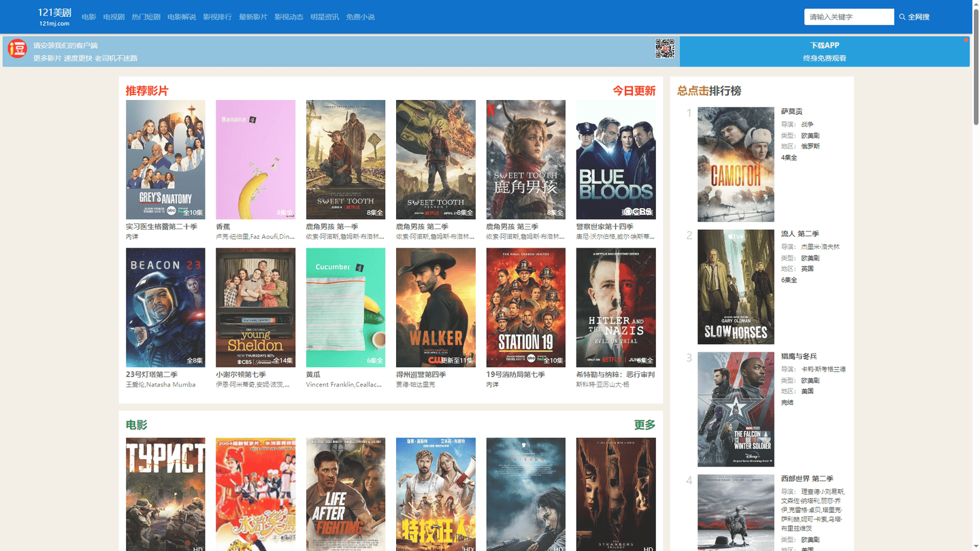Open the 更多 link beside 电影 section
Image resolution: width=980 pixels, height=551 pixels.
point(645,424)
